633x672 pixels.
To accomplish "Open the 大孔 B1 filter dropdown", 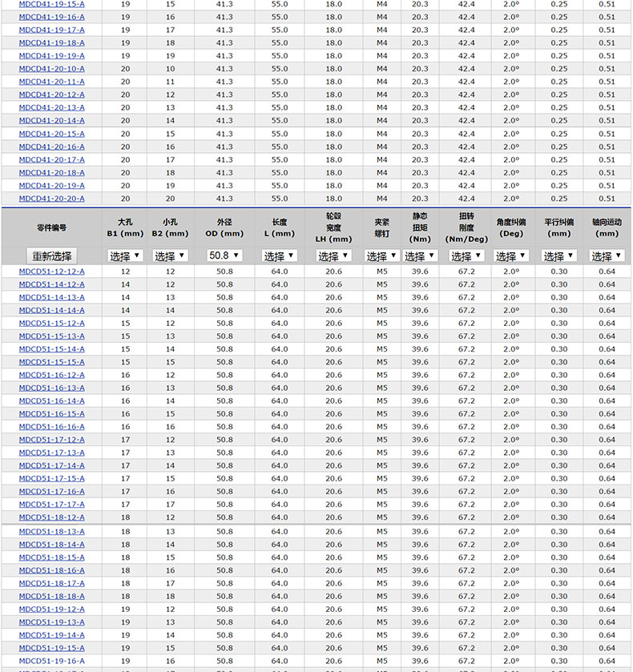I will coord(125,256).
